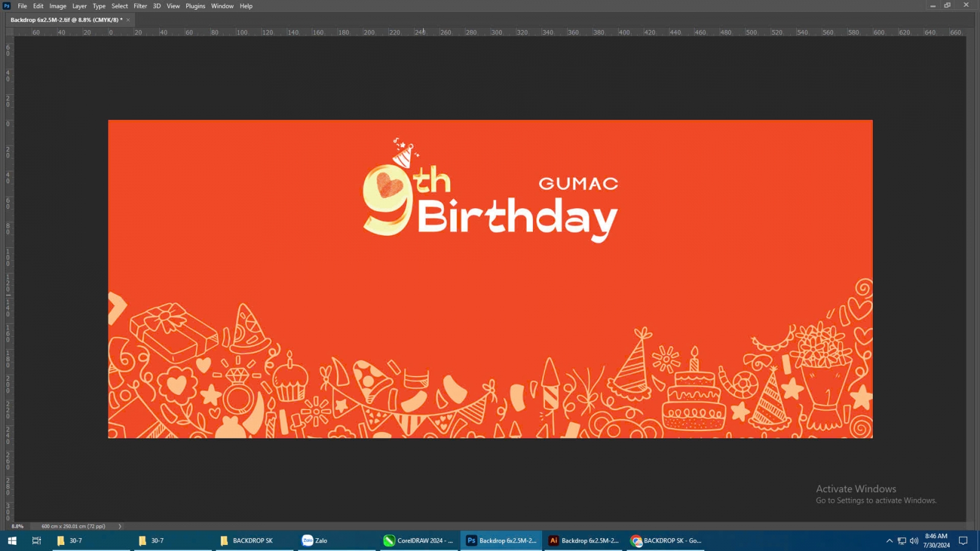Click the 600 cm x 250.01 cm document info
This screenshot has height=551, width=980.
tap(73, 527)
